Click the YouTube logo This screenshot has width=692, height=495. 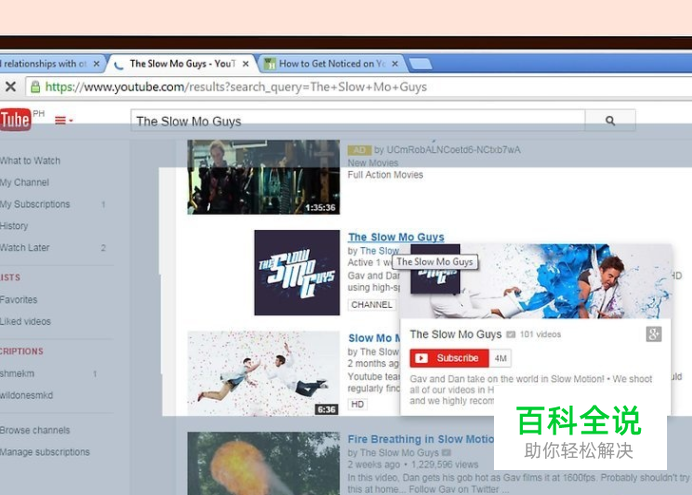(x=15, y=120)
